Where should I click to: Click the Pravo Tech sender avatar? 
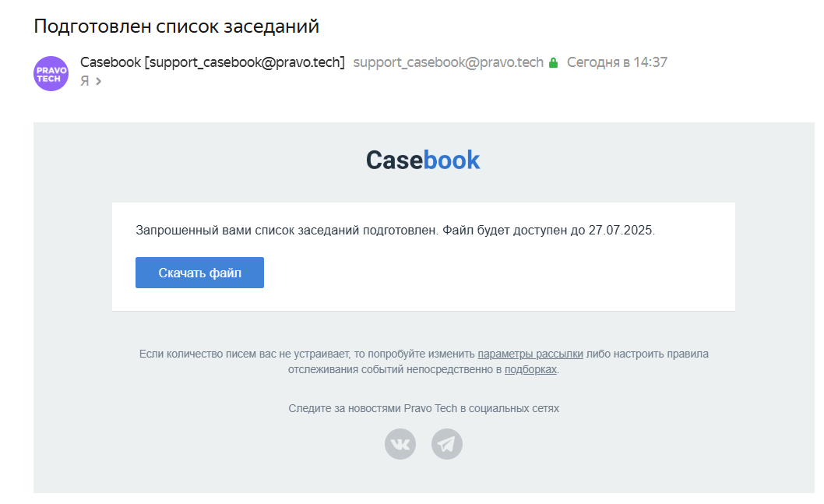click(x=51, y=73)
